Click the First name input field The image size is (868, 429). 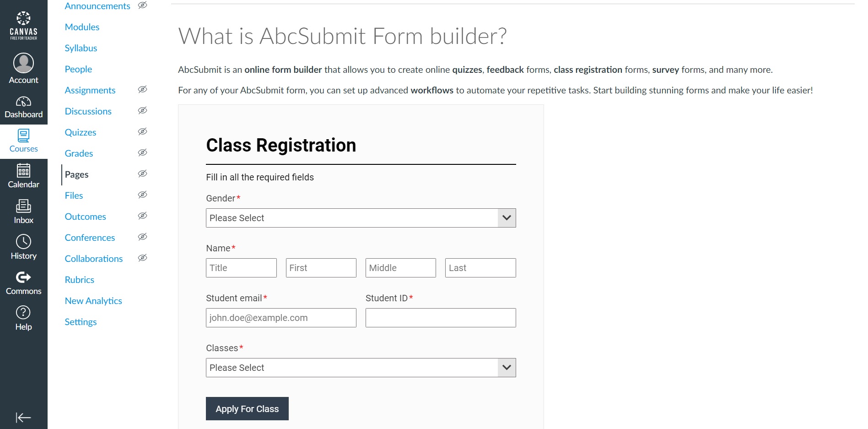click(x=321, y=268)
